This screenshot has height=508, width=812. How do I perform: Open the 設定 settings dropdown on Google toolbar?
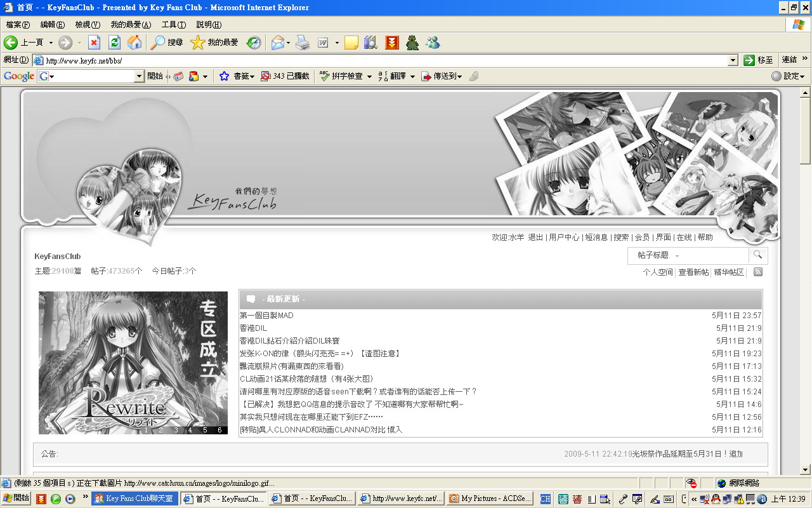pyautogui.click(x=789, y=76)
